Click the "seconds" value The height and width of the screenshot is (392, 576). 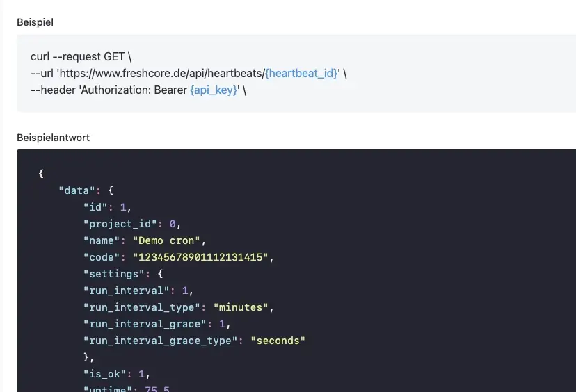coord(278,341)
